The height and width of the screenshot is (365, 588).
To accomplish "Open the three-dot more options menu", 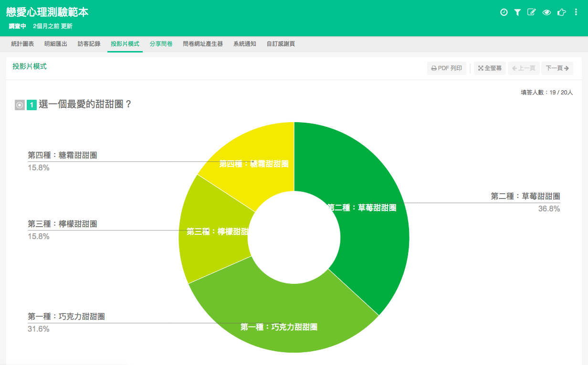I will pyautogui.click(x=576, y=12).
